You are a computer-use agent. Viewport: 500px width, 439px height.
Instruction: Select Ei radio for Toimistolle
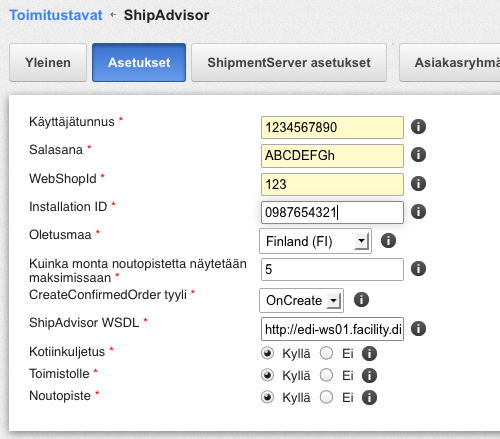tap(326, 375)
